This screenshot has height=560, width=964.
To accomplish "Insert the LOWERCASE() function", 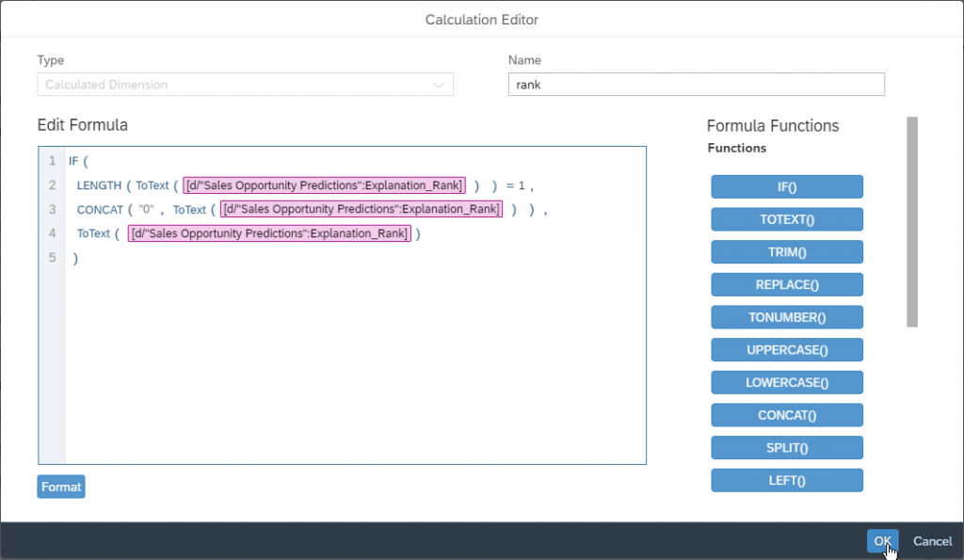I will pos(787,382).
